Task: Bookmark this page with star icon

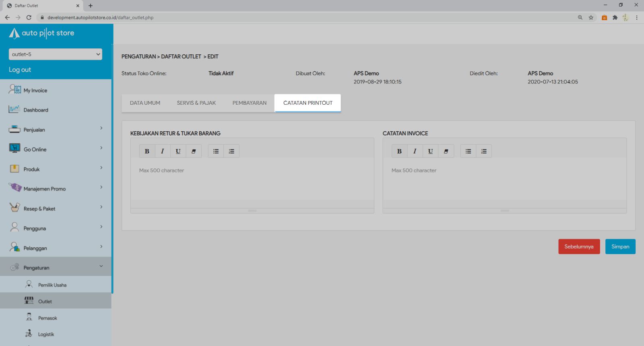Action: [x=591, y=17]
